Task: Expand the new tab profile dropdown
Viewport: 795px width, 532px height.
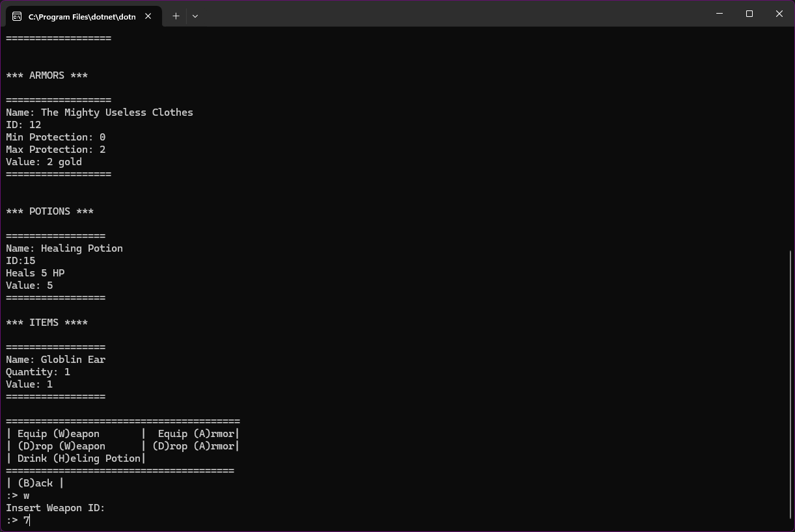Action: pyautogui.click(x=195, y=16)
